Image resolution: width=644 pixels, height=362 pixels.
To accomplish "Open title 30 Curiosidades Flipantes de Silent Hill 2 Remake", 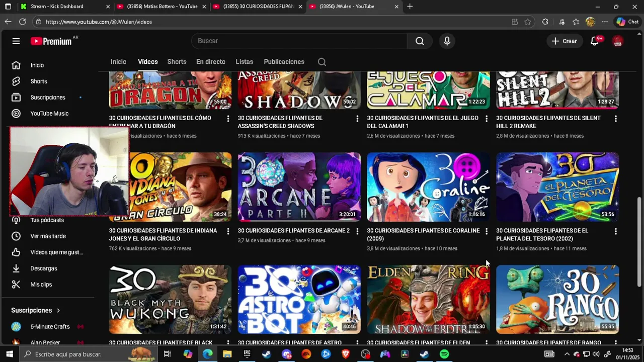I will click(x=548, y=122).
